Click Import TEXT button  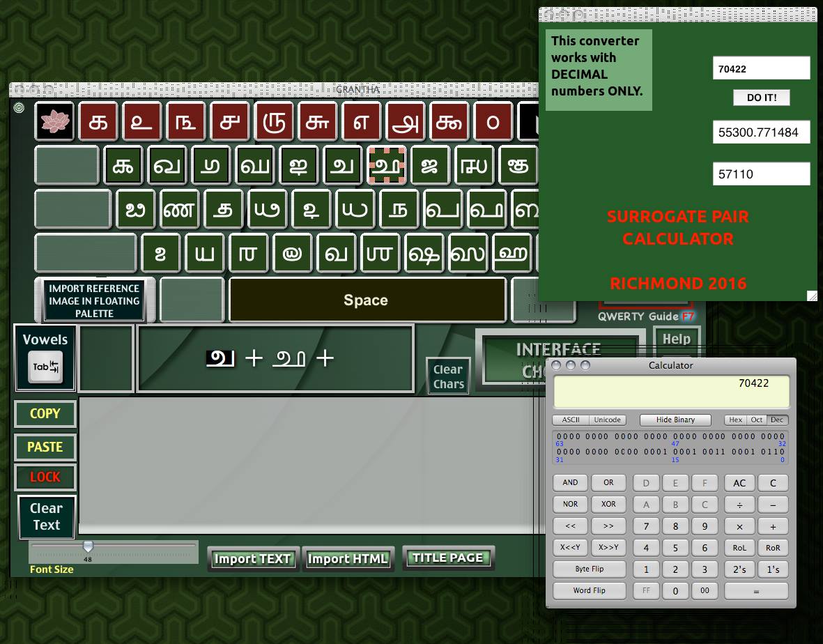tap(253, 558)
